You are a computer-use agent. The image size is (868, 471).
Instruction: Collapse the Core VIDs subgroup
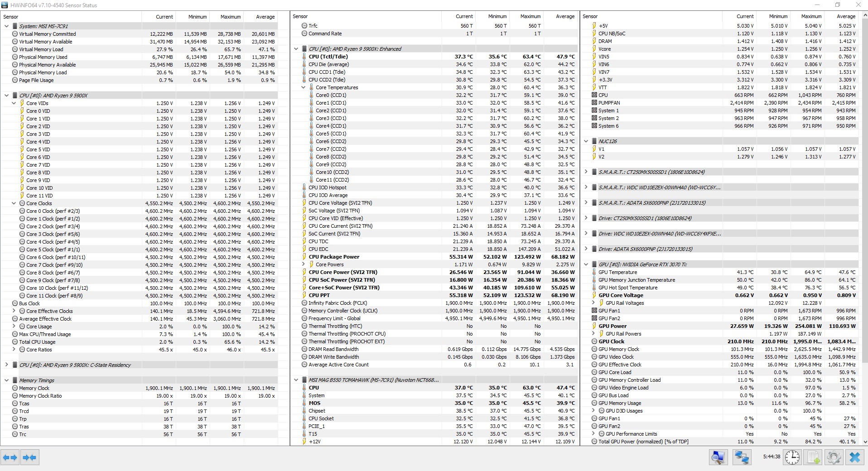[x=14, y=103]
